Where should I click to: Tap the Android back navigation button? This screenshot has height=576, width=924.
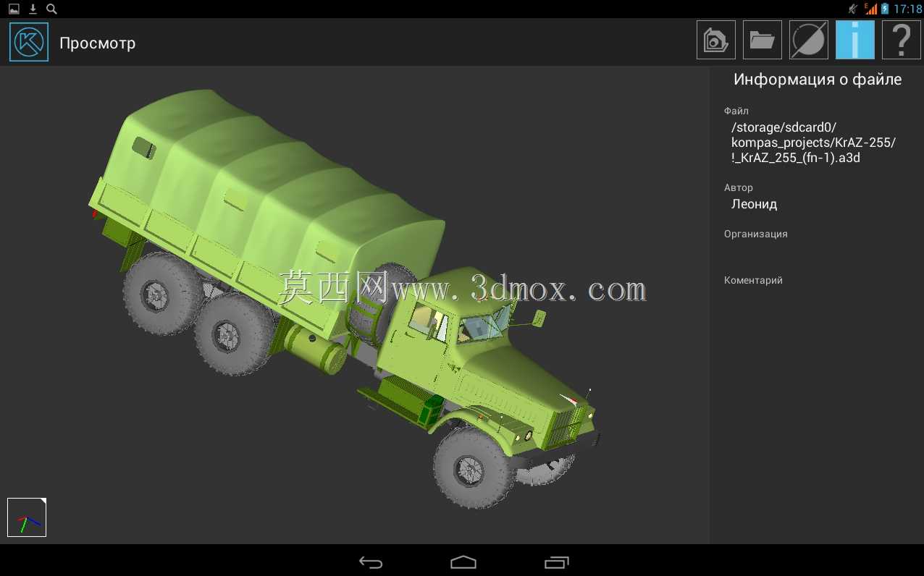pyautogui.click(x=371, y=562)
